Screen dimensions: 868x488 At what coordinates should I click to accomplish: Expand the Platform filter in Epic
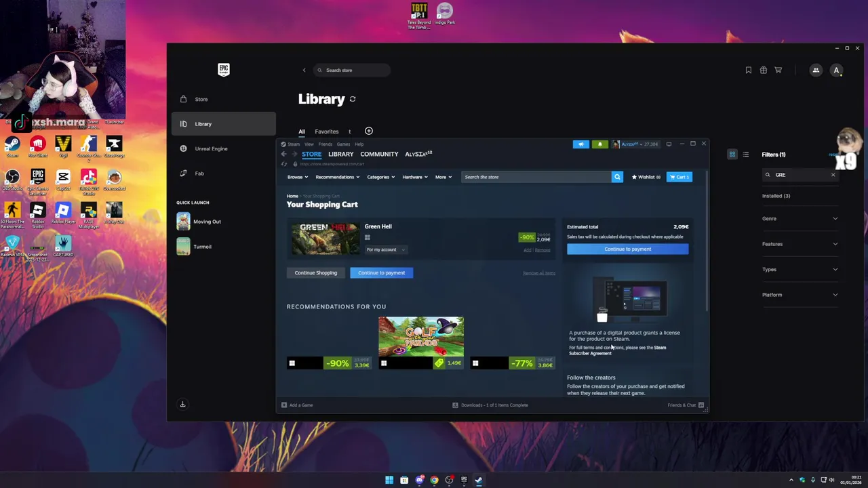800,295
